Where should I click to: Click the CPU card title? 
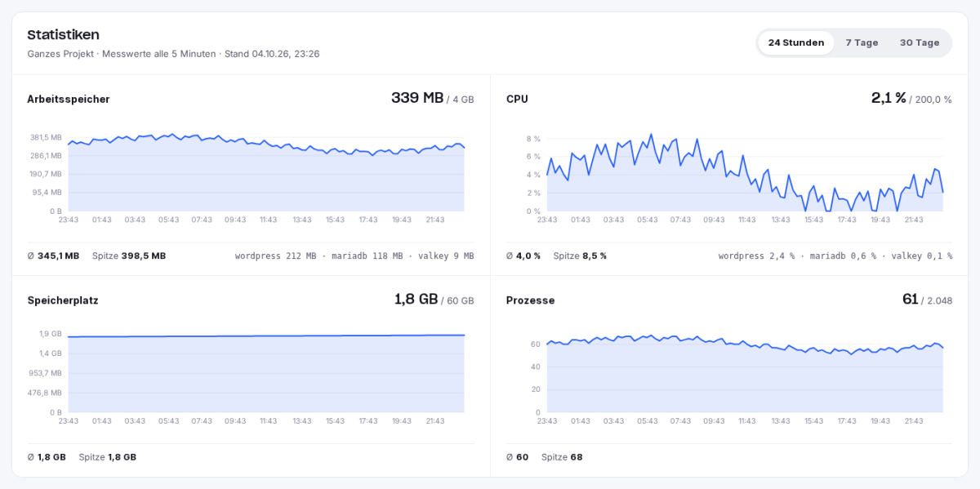517,99
